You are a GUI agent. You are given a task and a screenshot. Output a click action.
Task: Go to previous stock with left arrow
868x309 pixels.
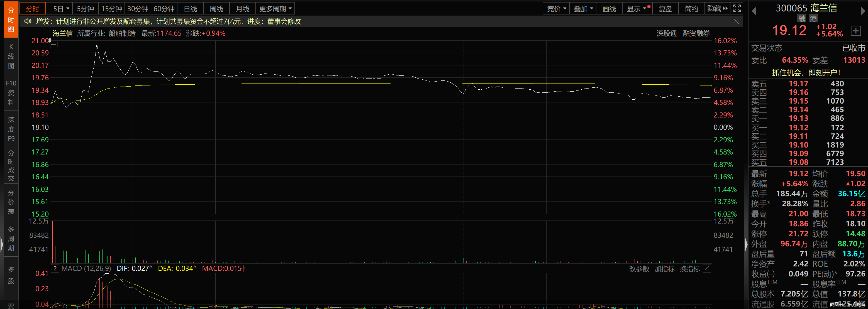[x=754, y=11]
